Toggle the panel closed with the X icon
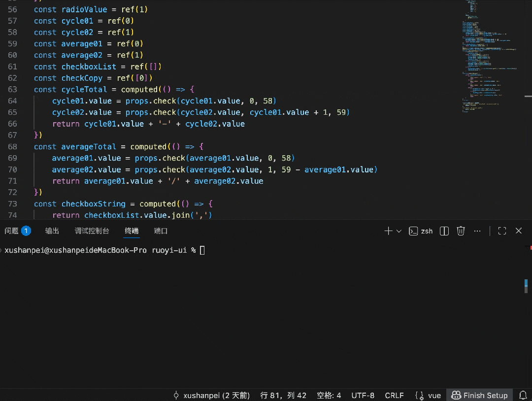Viewport: 532px width, 401px height. pos(518,231)
